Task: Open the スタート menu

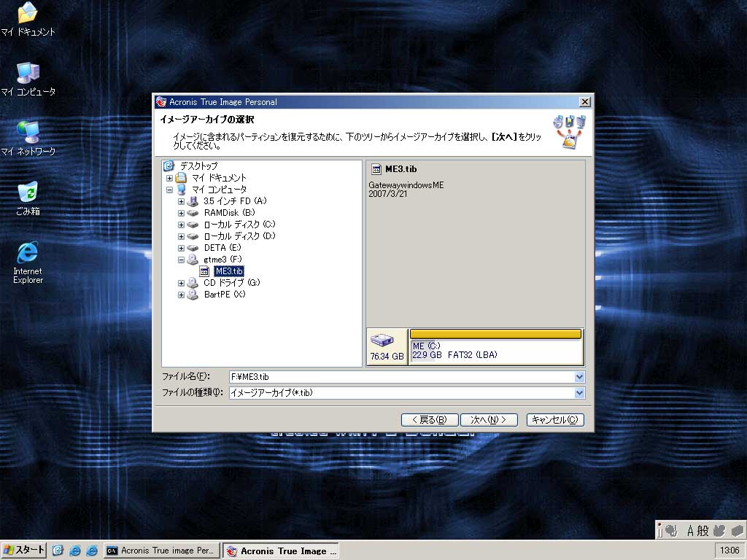Action: 24,551
